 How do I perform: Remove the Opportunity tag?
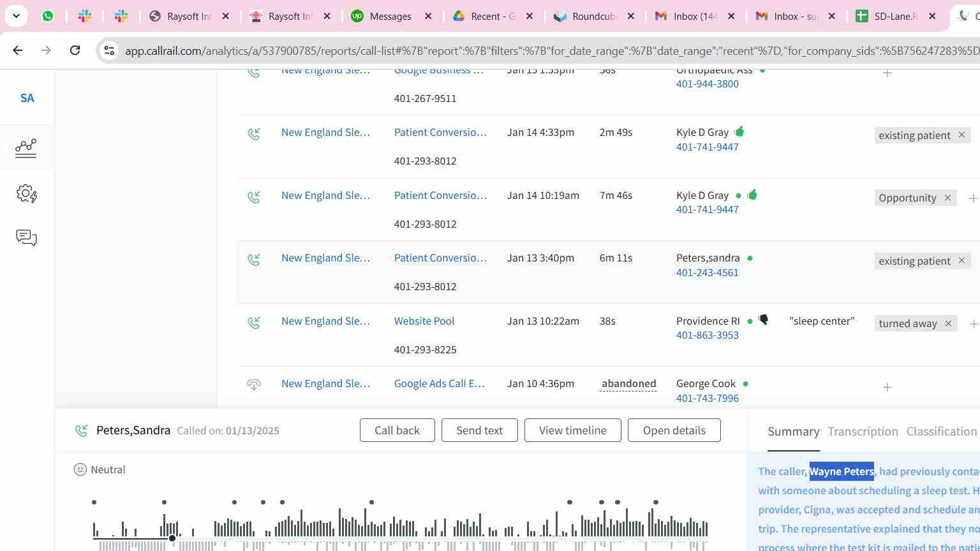tap(947, 198)
